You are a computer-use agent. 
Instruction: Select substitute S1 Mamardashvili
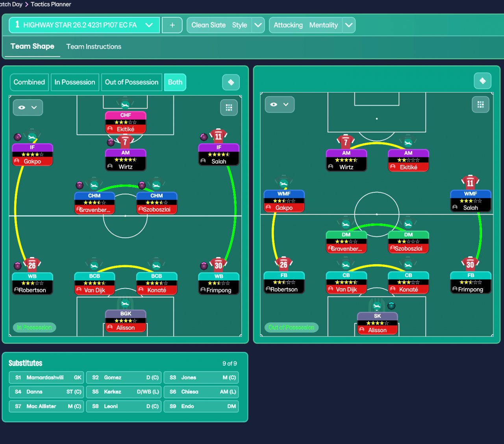(46, 377)
